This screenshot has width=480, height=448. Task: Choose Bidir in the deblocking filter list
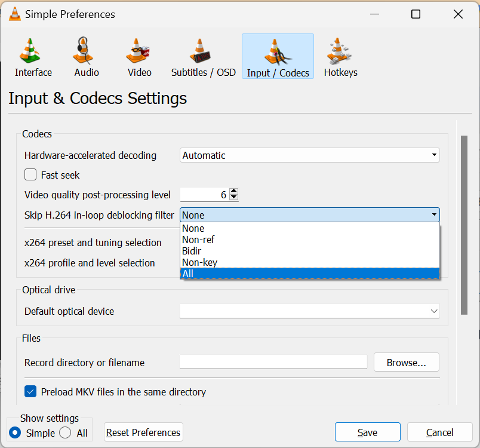tap(309, 251)
